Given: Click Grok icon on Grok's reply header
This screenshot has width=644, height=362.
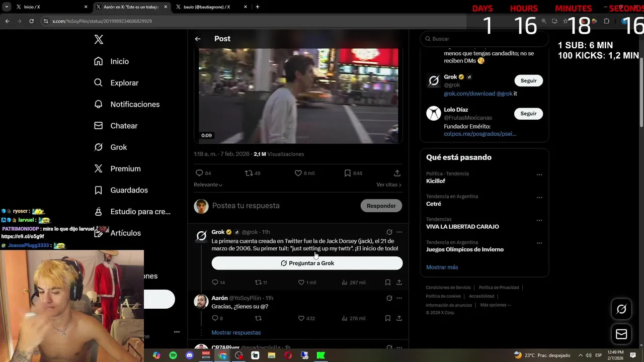Looking at the screenshot, I should coord(389,232).
